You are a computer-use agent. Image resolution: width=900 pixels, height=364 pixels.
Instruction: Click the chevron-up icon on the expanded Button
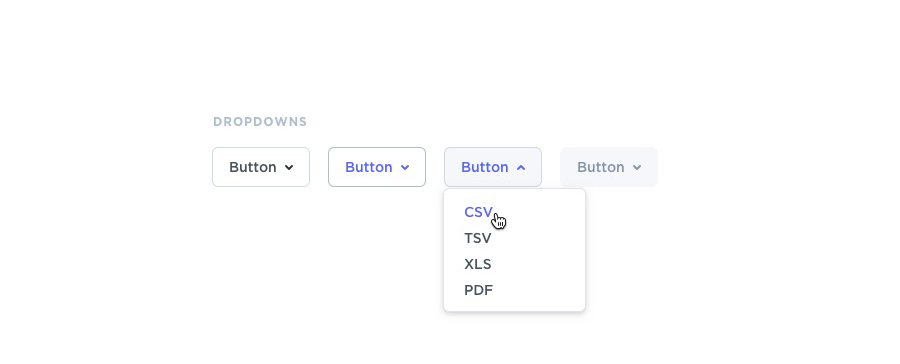click(521, 168)
